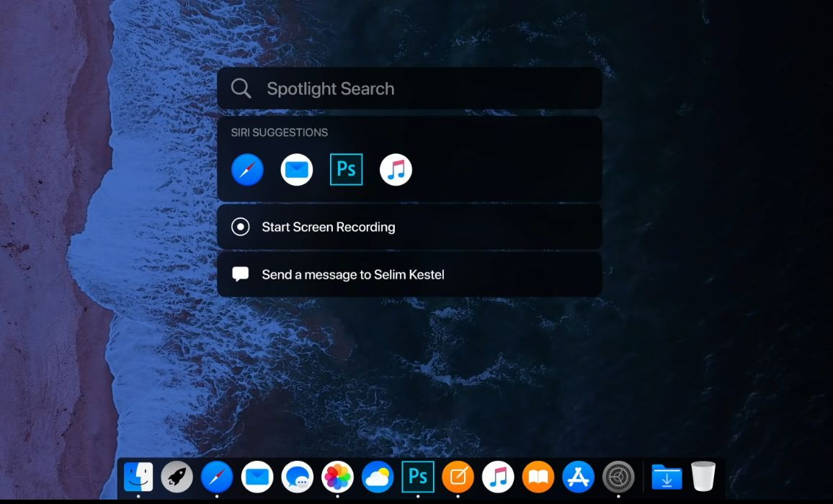Open Music in the dock
833x504 pixels.
coord(498,477)
